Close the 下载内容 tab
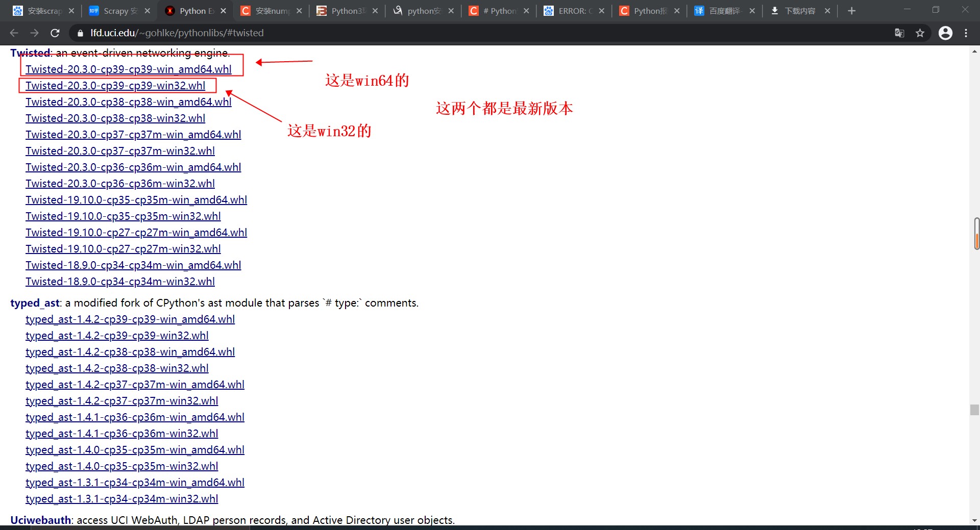Screen dimensions: 980x530 (828, 10)
